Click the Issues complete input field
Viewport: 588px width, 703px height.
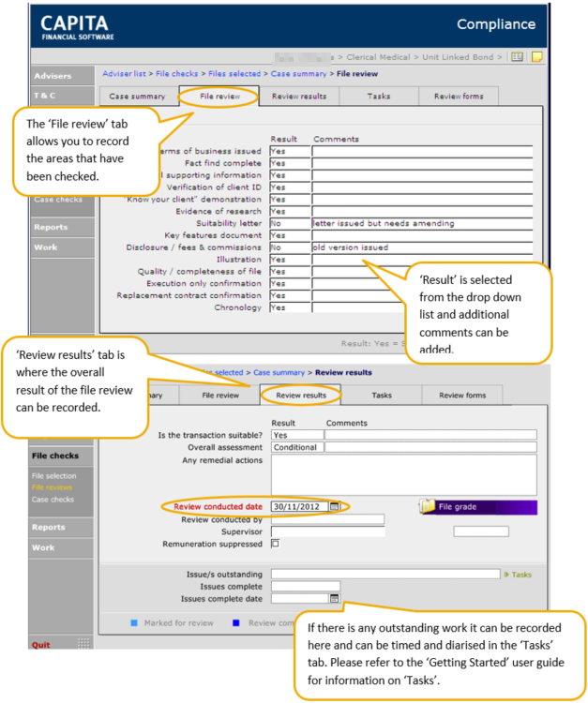306,587
